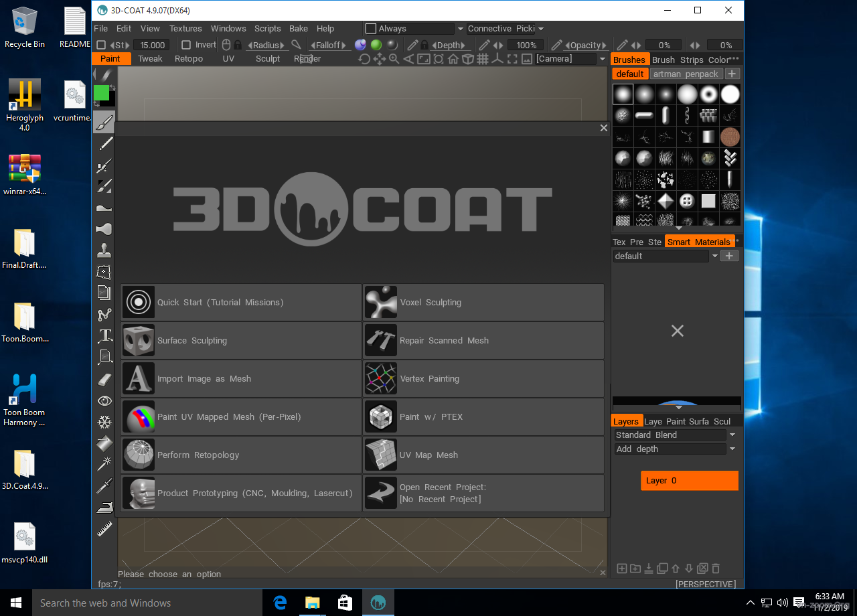Adjust the Falloff slider
The image size is (857, 616).
328,45
